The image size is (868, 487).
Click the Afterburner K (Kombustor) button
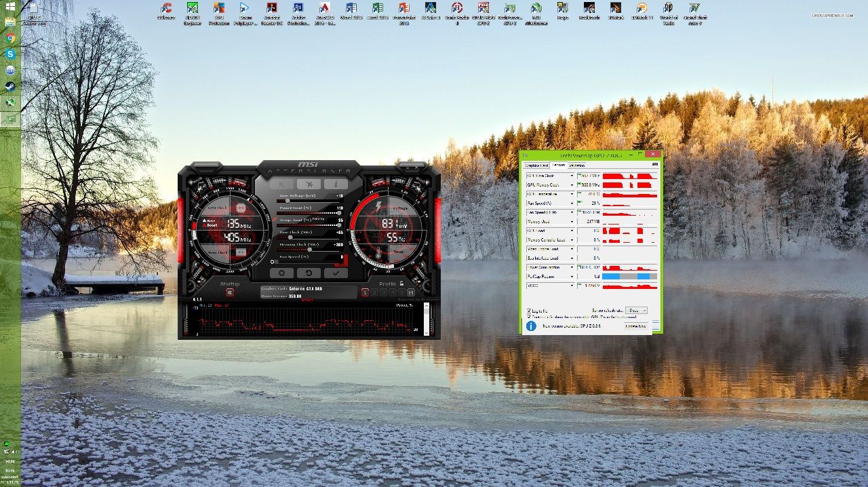(x=281, y=184)
